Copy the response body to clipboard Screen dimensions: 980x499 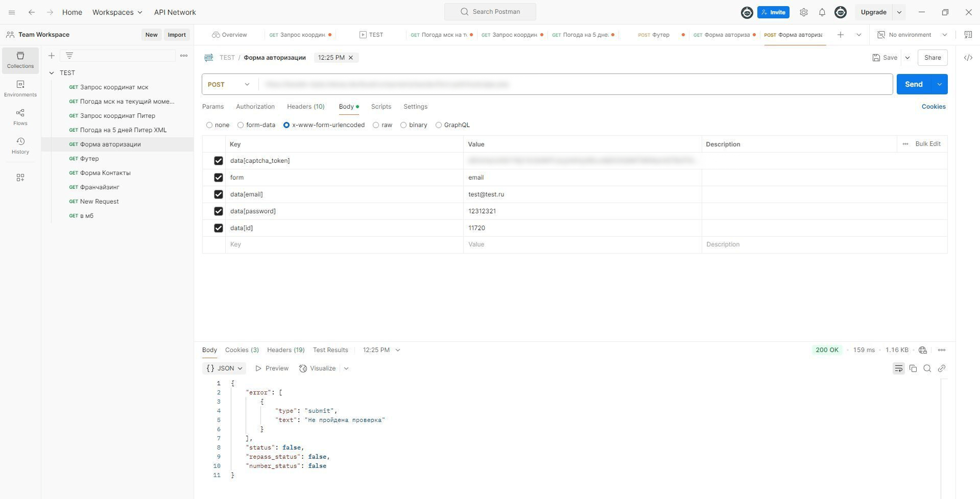click(x=913, y=368)
